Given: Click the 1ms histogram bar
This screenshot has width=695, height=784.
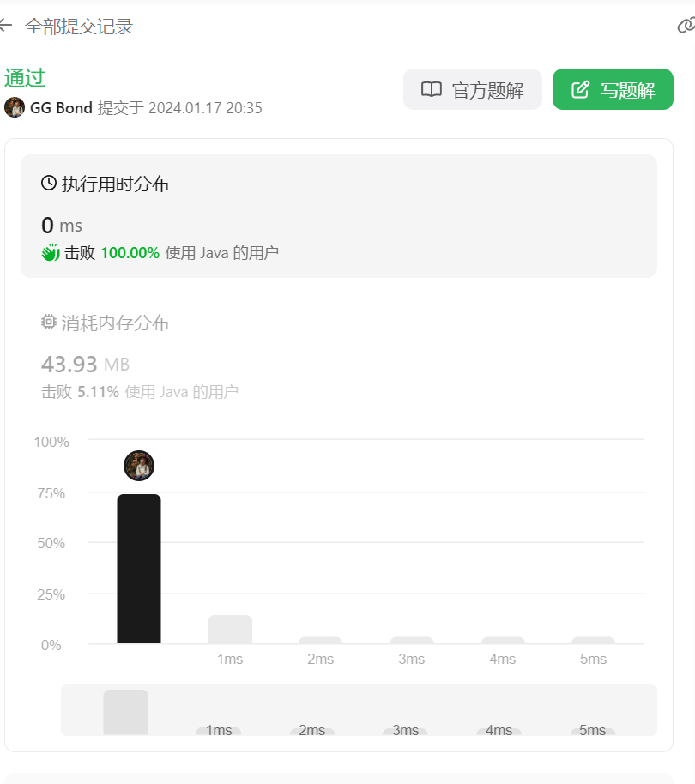Looking at the screenshot, I should tap(230, 630).
